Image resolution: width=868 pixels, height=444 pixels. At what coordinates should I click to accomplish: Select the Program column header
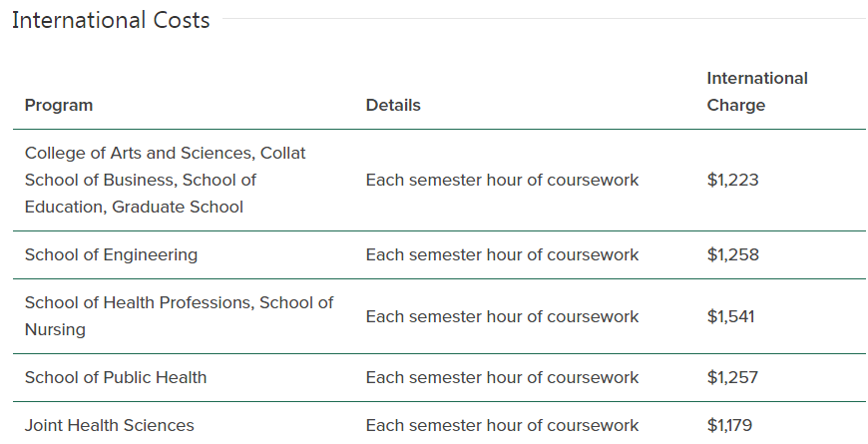[59, 105]
